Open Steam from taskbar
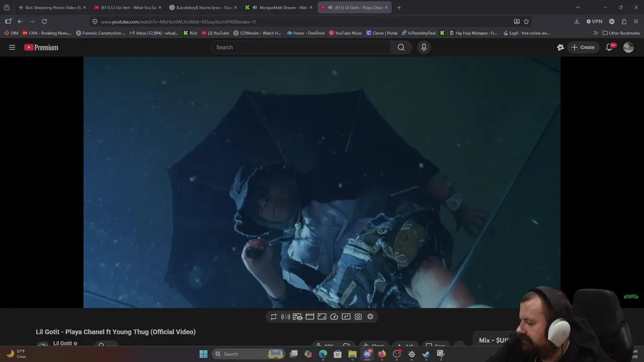 pos(426,354)
